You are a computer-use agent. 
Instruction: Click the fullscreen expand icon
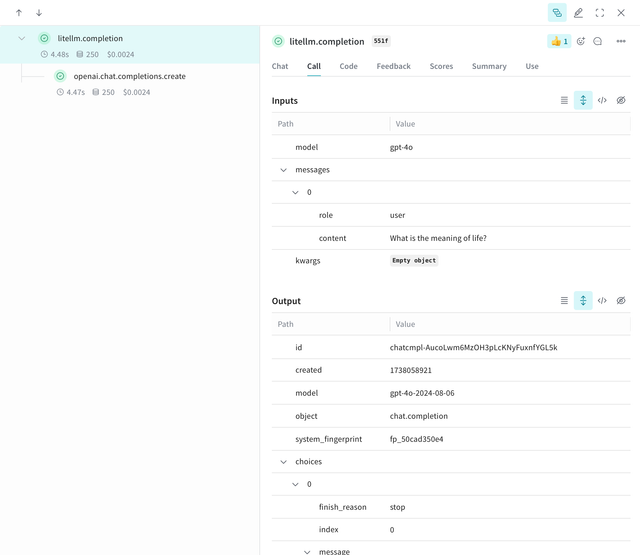point(600,13)
